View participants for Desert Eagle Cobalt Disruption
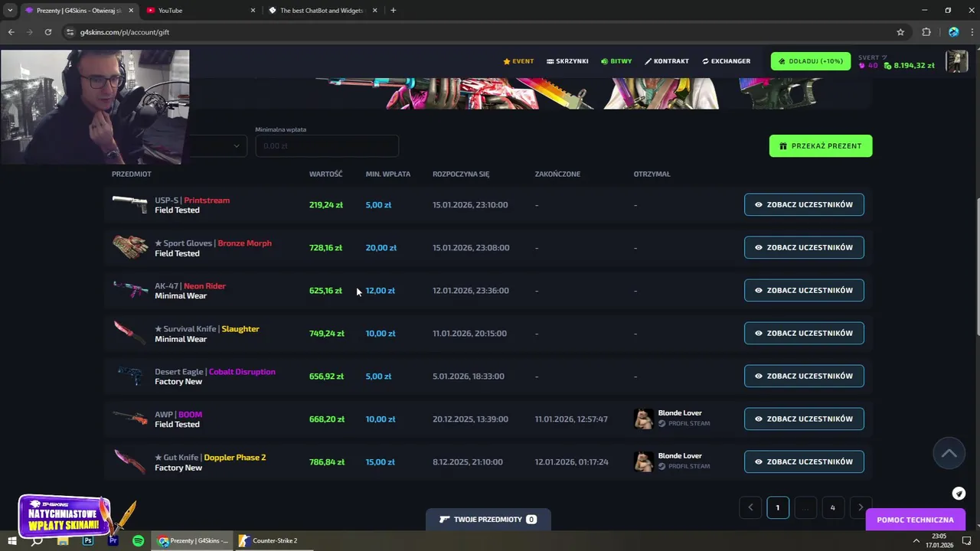The height and width of the screenshot is (551, 980). pyautogui.click(x=804, y=376)
